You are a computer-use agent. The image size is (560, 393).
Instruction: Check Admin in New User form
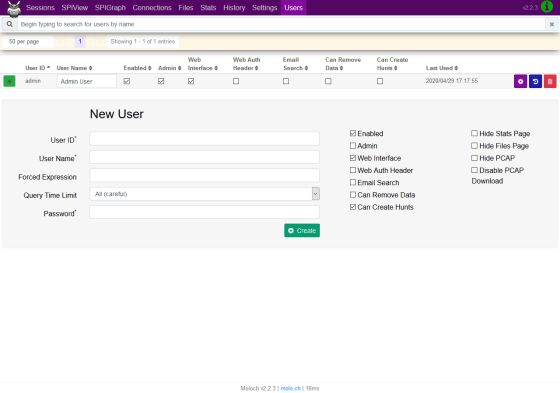[353, 145]
